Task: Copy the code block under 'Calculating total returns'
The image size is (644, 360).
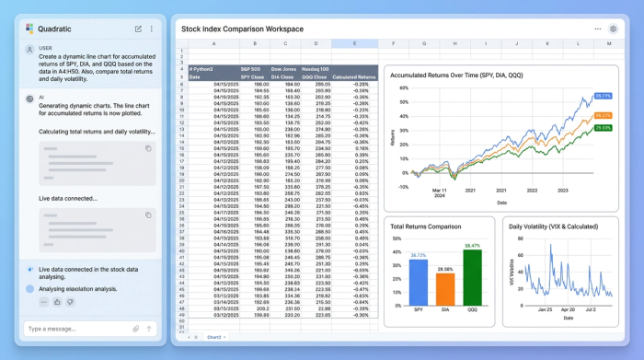Action: coord(148,148)
